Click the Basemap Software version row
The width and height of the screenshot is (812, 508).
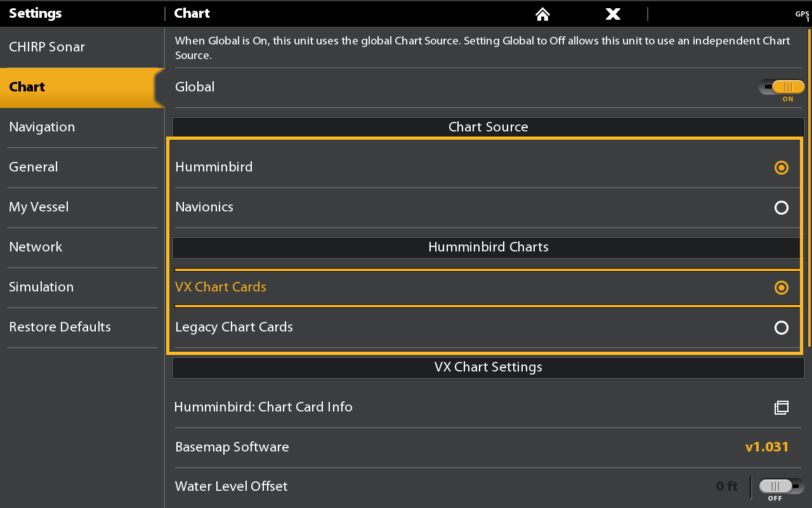(x=488, y=447)
